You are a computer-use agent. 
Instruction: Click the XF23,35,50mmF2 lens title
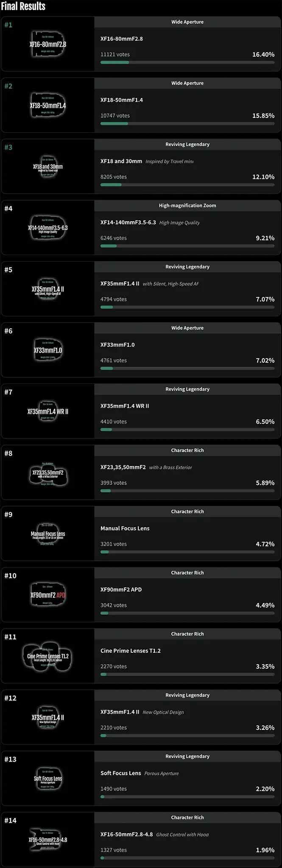(123, 467)
